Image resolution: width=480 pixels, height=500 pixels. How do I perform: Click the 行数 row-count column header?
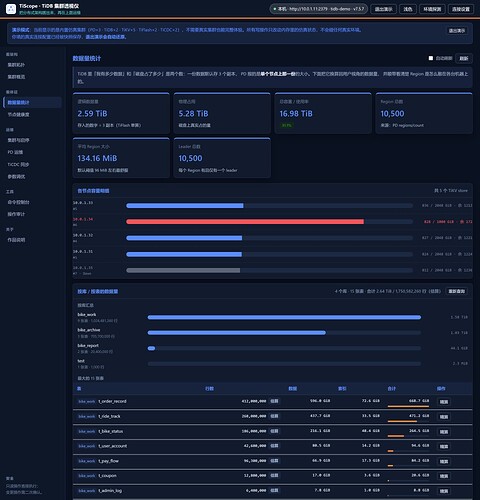209,389
